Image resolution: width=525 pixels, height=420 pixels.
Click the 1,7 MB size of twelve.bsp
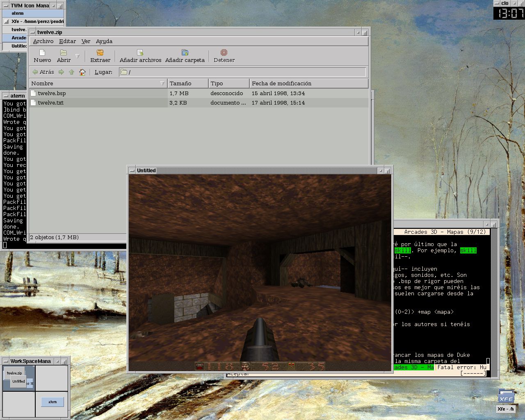point(179,93)
